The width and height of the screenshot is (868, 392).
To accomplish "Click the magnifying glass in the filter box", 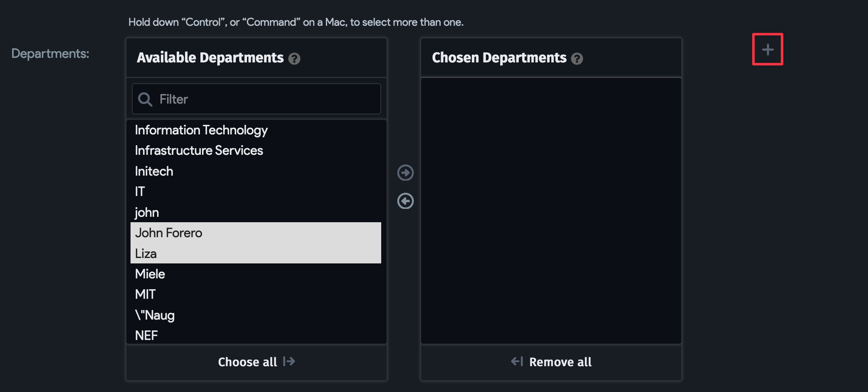I will (x=145, y=99).
